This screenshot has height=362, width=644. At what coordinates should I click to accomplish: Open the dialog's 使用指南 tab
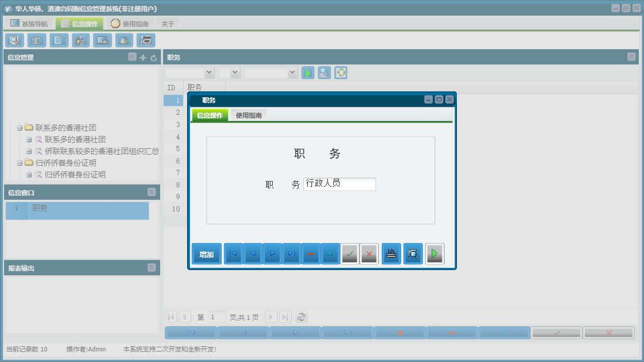point(249,115)
